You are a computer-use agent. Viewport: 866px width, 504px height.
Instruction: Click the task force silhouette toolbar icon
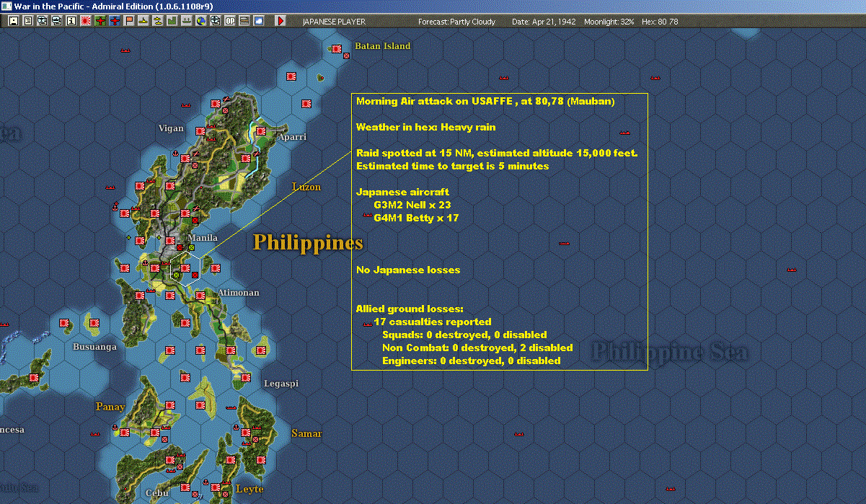(x=186, y=21)
